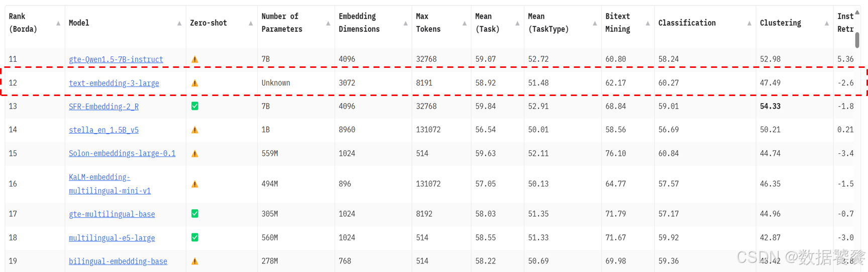Sort by Mean (TaskType) arrow
The image size is (868, 272).
(595, 23)
